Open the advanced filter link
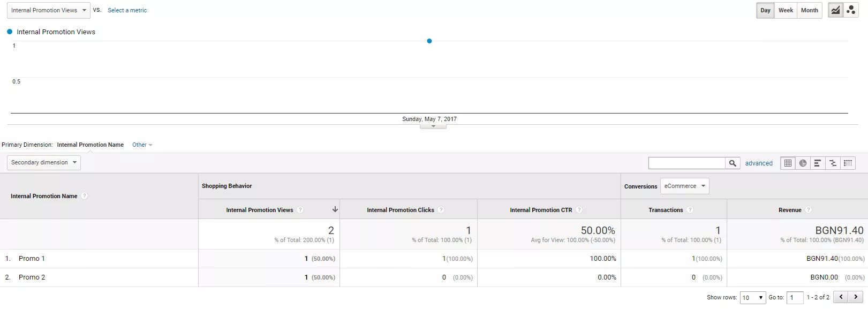 pos(759,163)
